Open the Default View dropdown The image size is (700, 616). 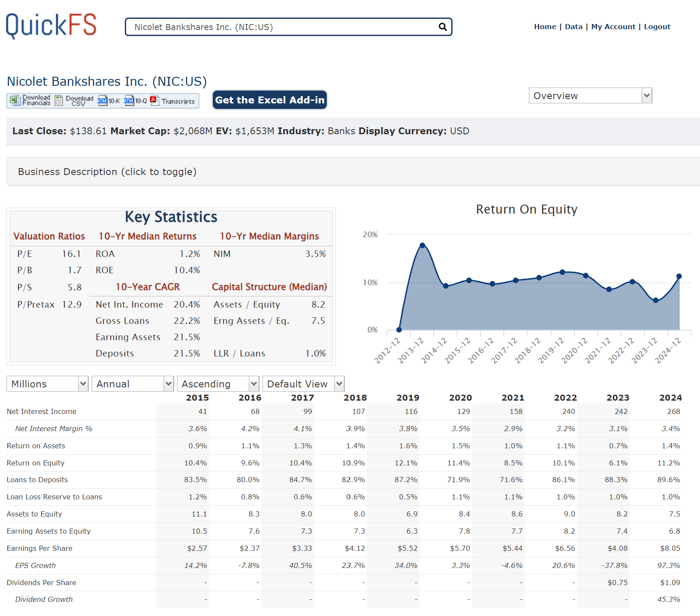[303, 384]
